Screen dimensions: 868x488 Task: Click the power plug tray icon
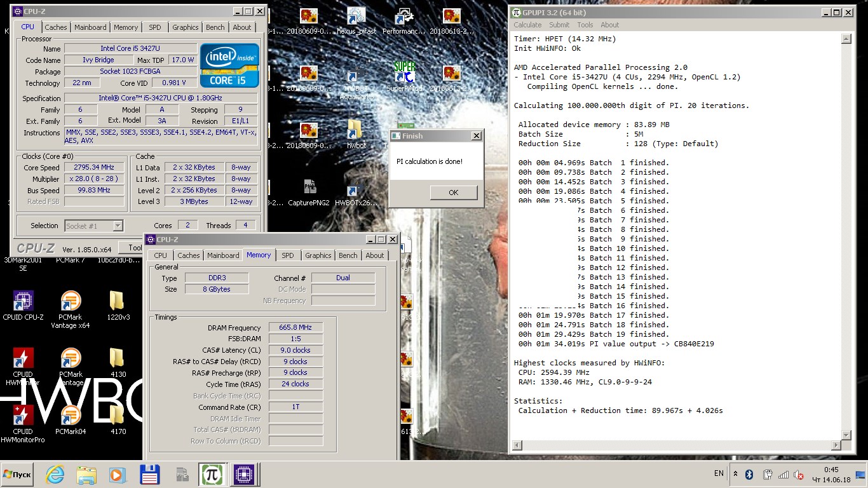pos(767,474)
